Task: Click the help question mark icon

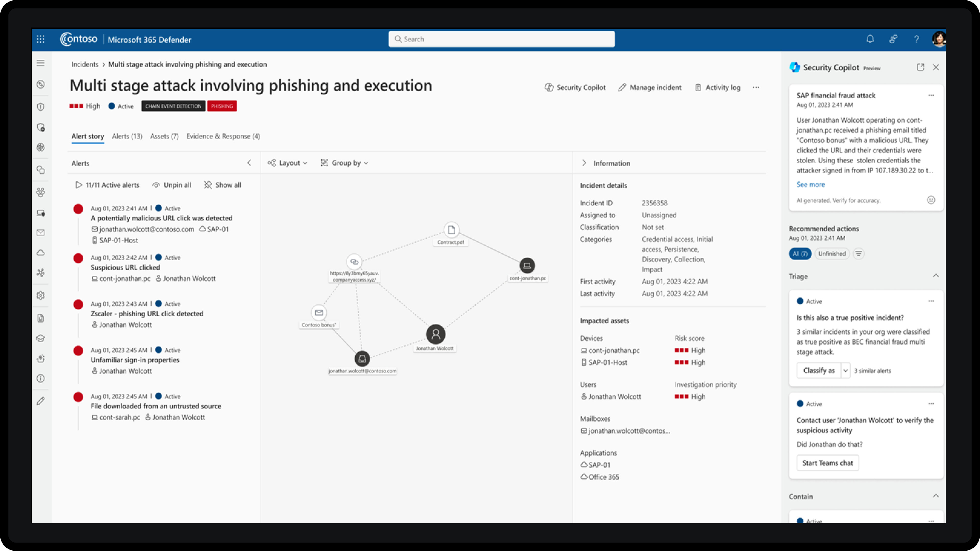Action: (x=916, y=39)
